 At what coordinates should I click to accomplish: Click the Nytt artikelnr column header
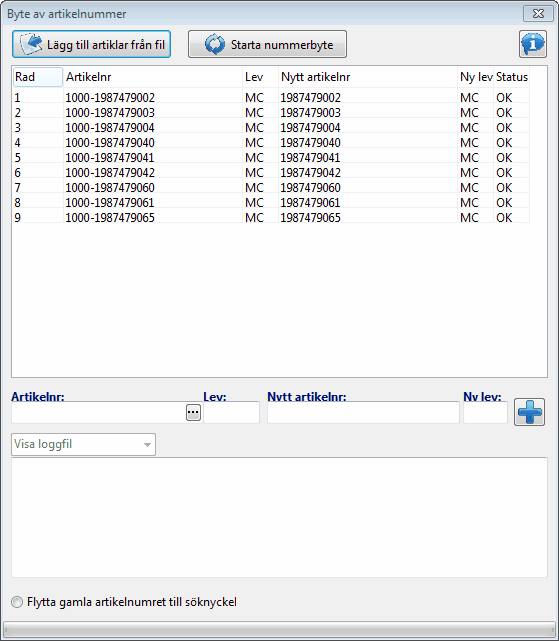coord(368,77)
